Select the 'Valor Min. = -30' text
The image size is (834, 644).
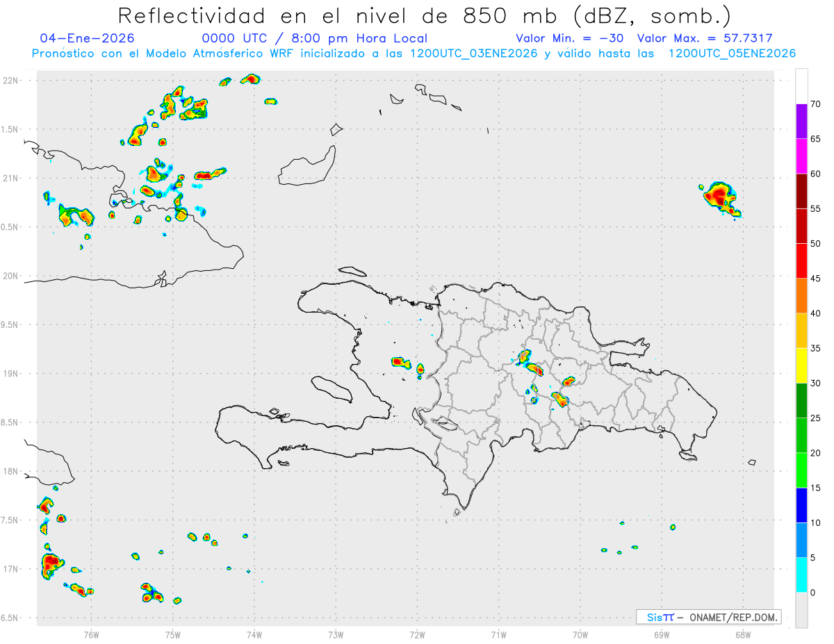click(570, 38)
